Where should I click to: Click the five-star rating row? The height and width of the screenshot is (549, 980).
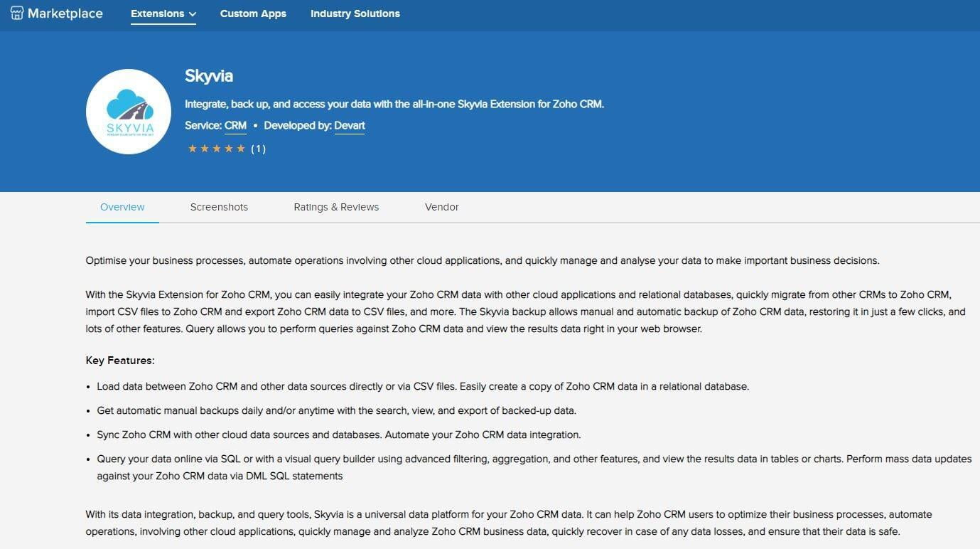(217, 149)
